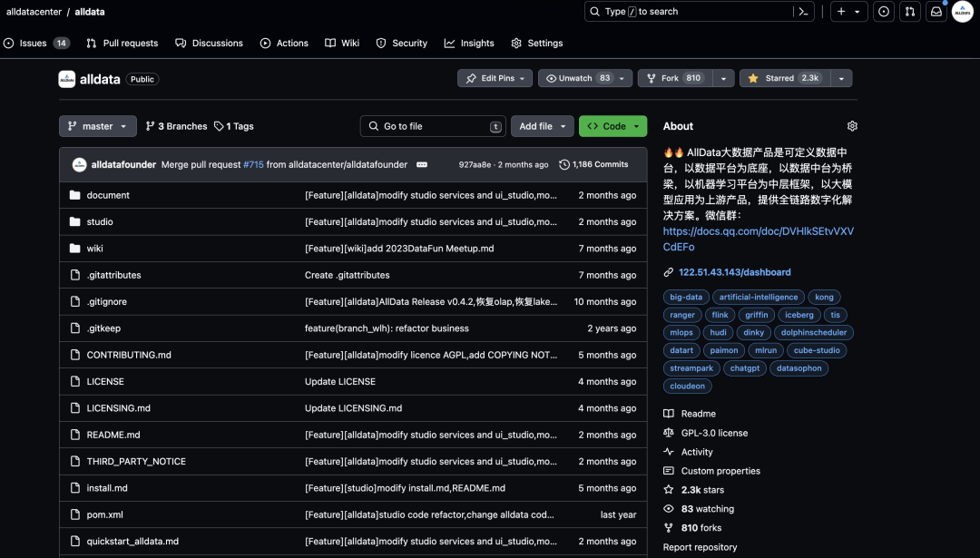The image size is (980, 558).
Task: Toggle the Starred button for alldata
Action: [x=785, y=79]
